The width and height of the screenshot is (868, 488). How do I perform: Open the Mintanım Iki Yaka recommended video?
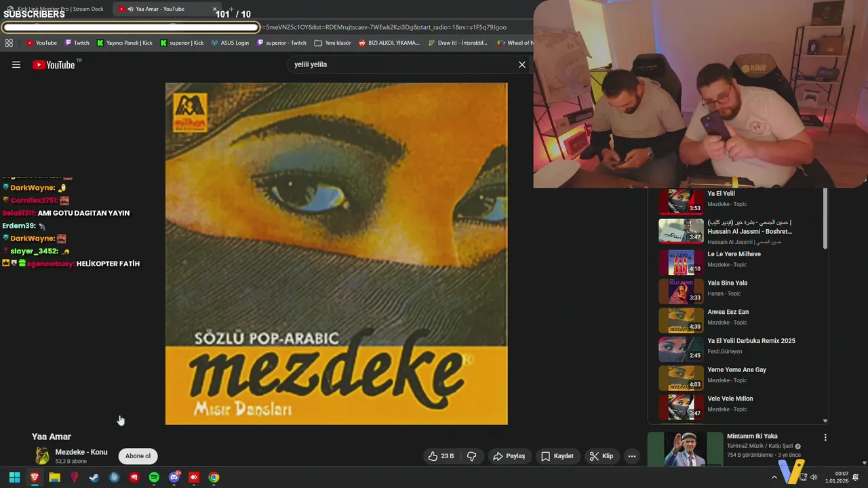pyautogui.click(x=752, y=436)
